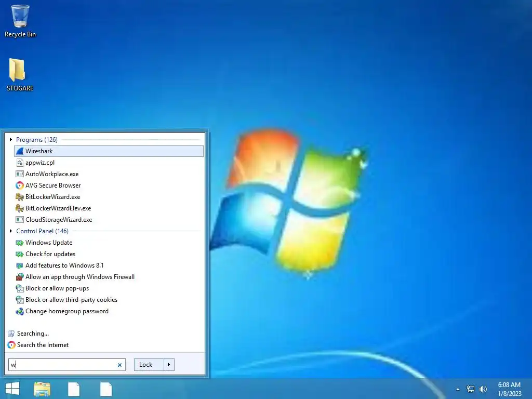
Task: Open Block or allow pop-ups icon
Action: (x=20, y=288)
